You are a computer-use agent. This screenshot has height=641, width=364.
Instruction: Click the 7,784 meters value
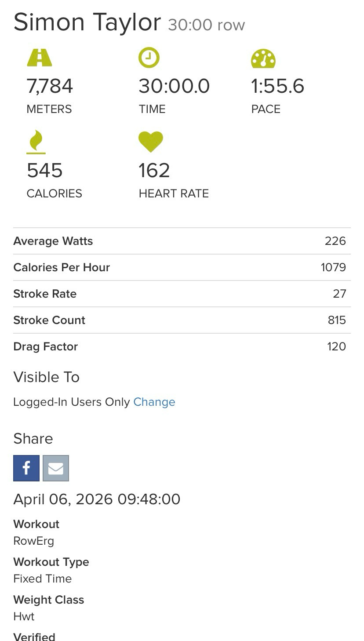tap(50, 86)
